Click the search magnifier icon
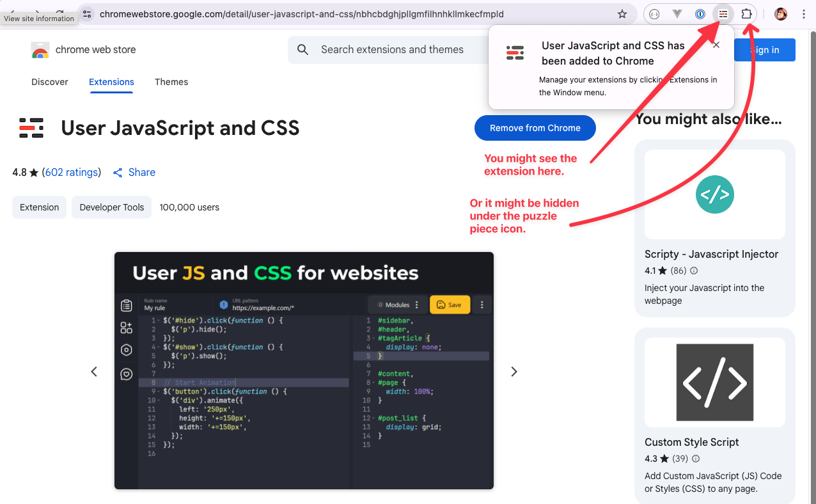 [303, 50]
